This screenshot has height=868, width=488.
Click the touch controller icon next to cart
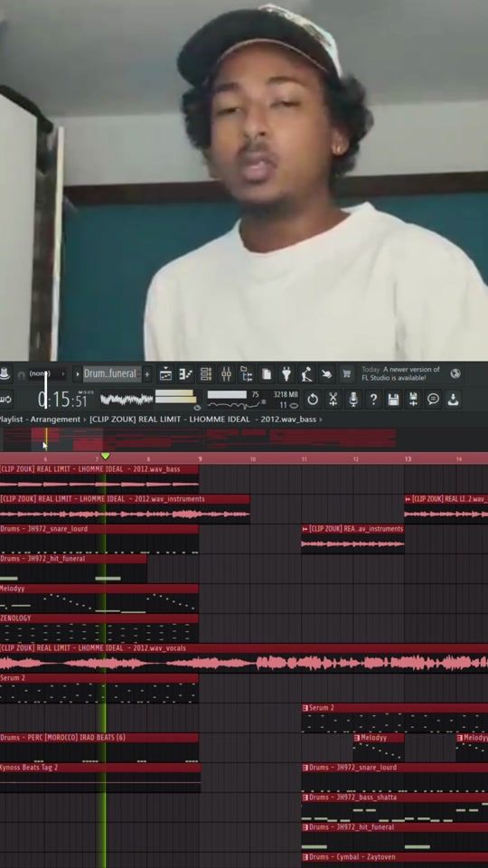tap(326, 374)
